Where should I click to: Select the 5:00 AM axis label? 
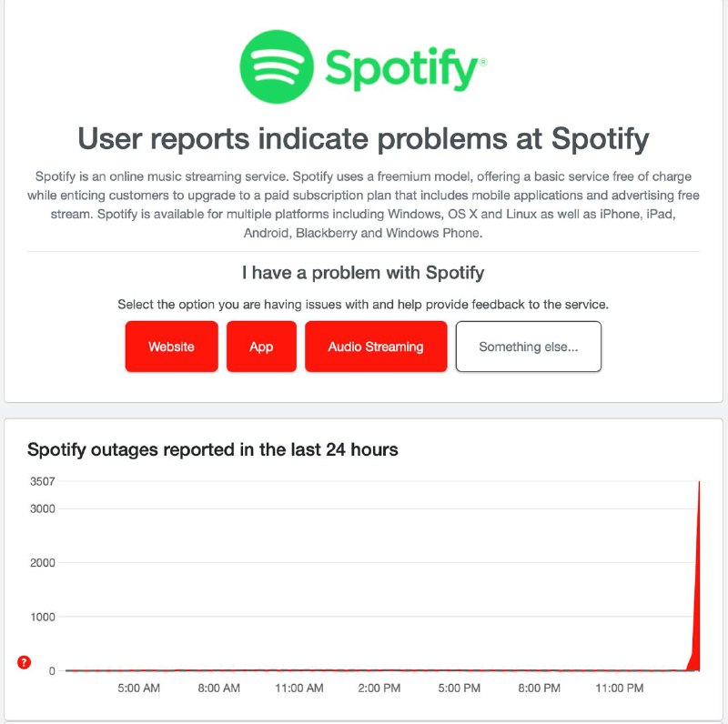point(138,689)
